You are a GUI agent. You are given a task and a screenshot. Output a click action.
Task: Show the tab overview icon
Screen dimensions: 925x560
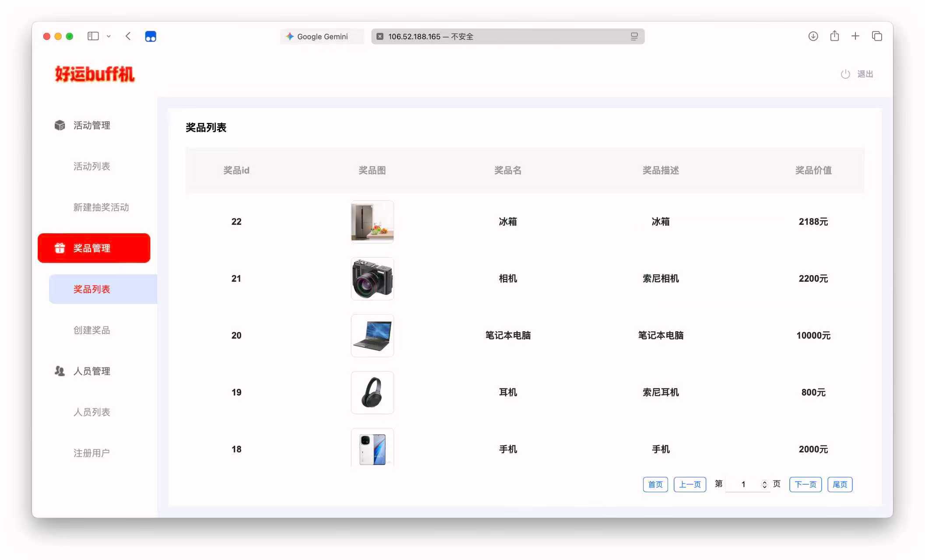(877, 36)
